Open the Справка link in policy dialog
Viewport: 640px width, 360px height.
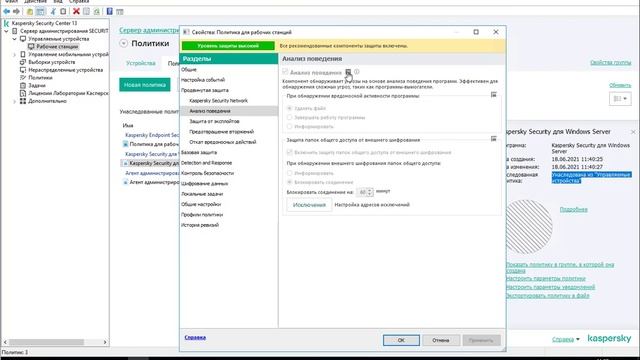pos(195,338)
